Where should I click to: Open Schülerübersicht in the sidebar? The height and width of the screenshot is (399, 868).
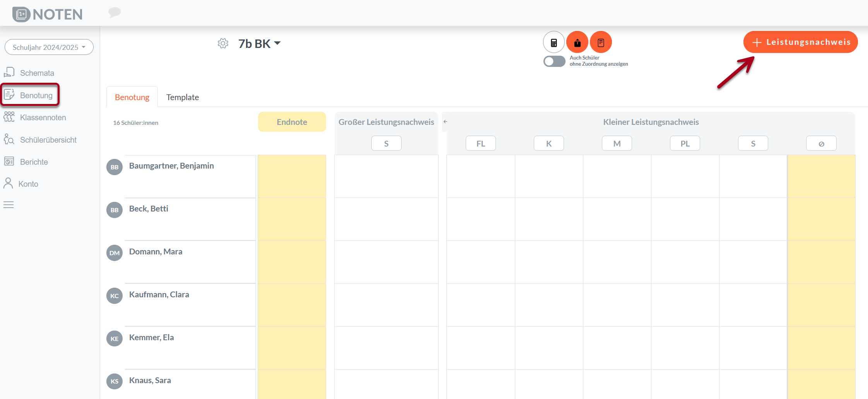click(48, 140)
